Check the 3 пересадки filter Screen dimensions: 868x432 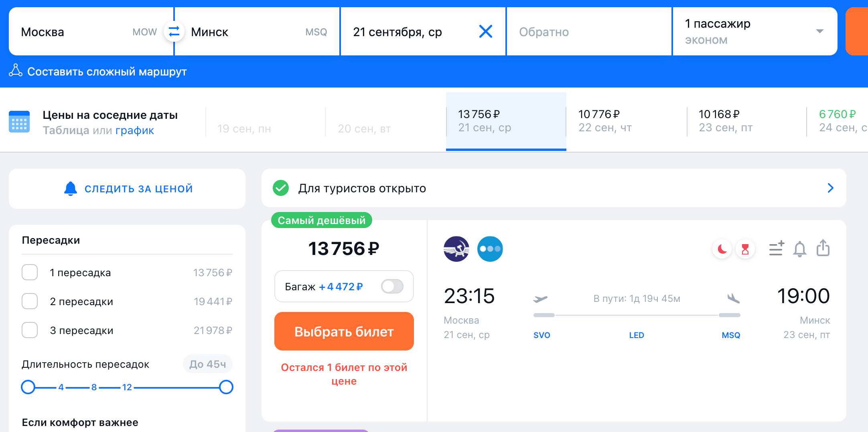pyautogui.click(x=30, y=330)
